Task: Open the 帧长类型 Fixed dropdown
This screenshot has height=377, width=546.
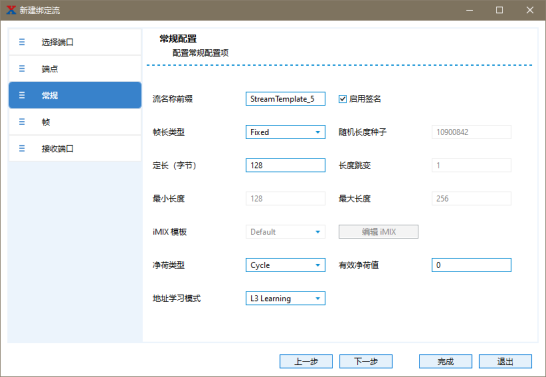Action: pyautogui.click(x=286, y=132)
